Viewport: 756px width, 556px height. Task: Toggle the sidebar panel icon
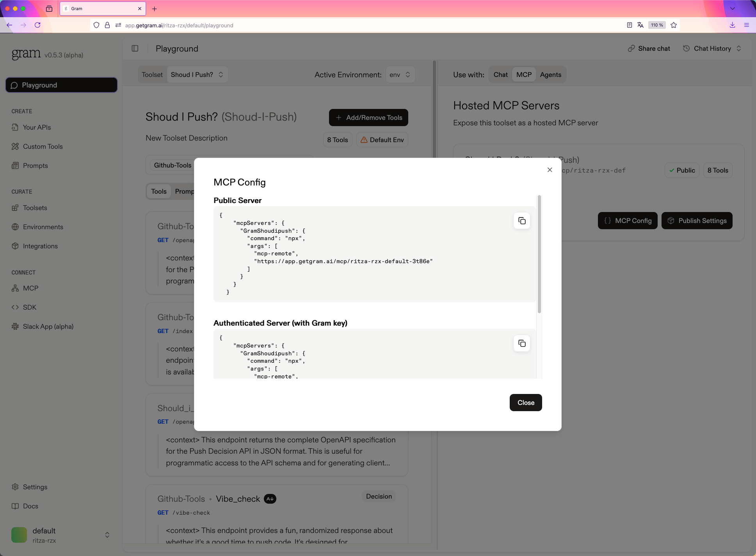135,48
